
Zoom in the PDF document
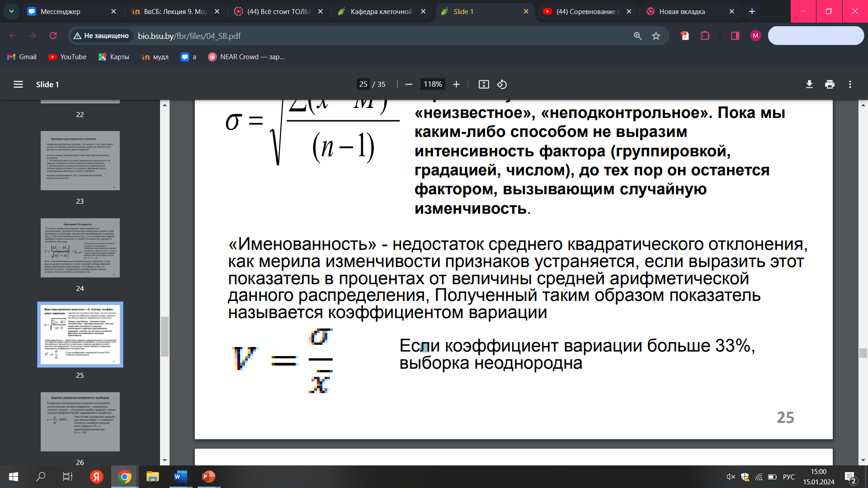456,84
